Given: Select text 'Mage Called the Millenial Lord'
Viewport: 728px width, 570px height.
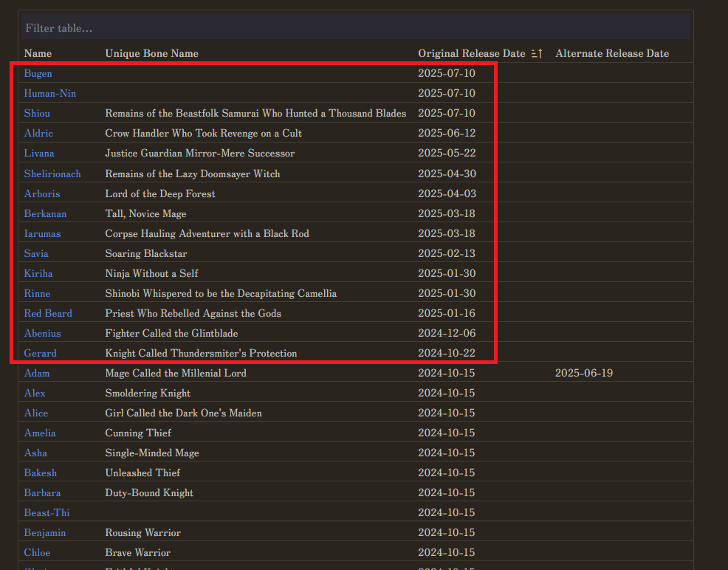Looking at the screenshot, I should (x=176, y=373).
